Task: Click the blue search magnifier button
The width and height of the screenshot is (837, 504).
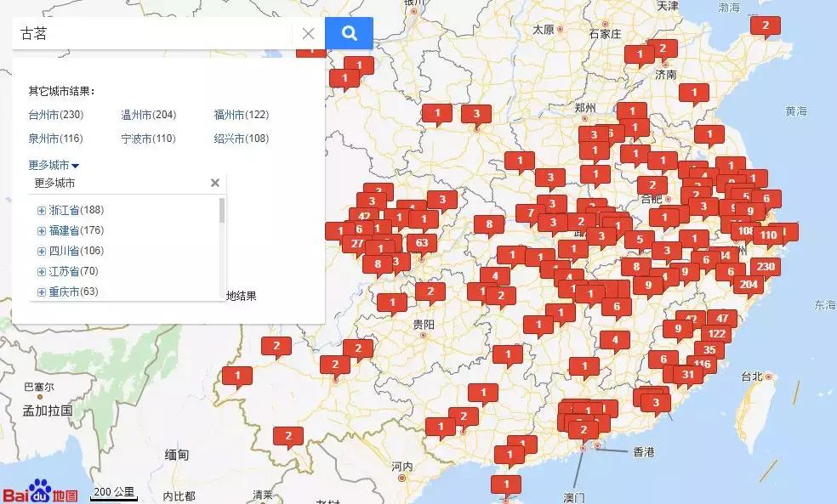Action: tap(349, 33)
